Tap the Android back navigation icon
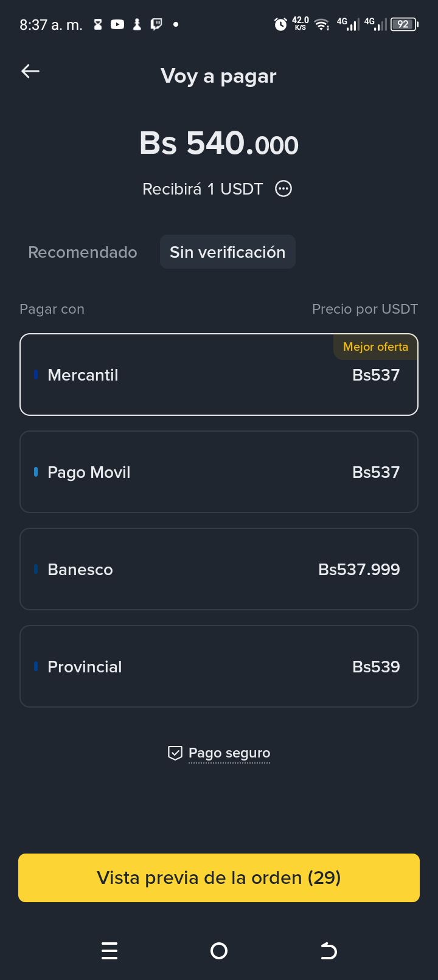The height and width of the screenshot is (980, 438). tap(328, 951)
